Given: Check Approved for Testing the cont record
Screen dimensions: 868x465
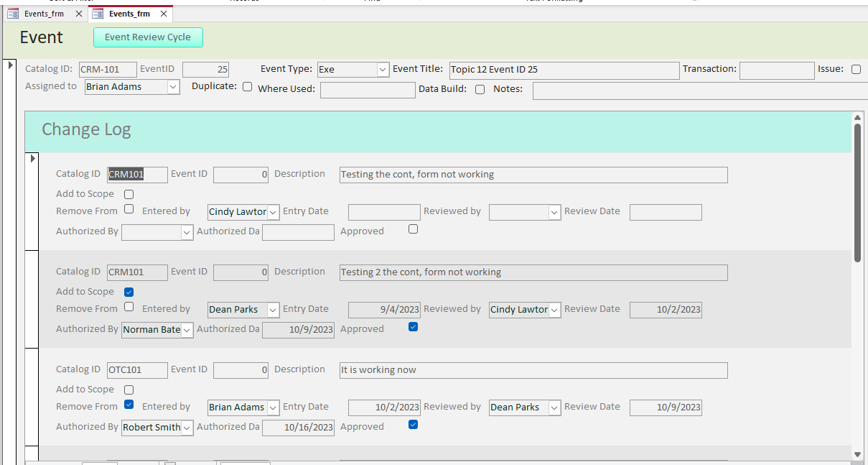Looking at the screenshot, I should pos(413,229).
